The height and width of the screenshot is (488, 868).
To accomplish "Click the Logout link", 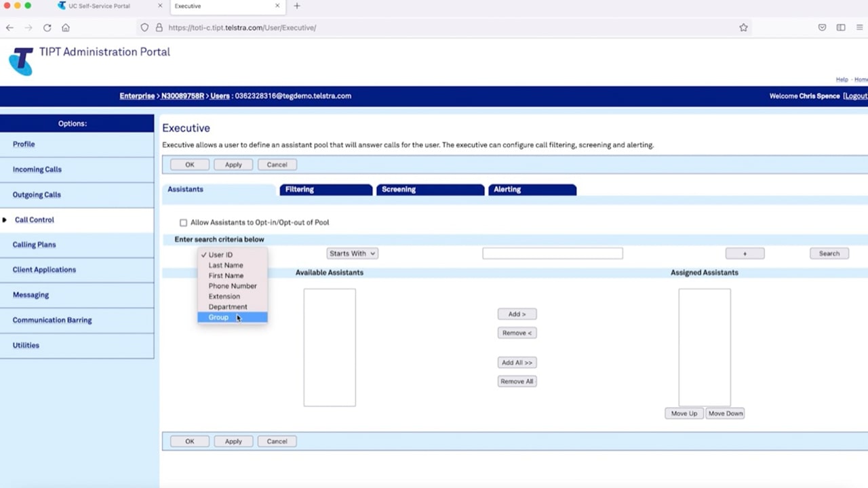I will 855,96.
